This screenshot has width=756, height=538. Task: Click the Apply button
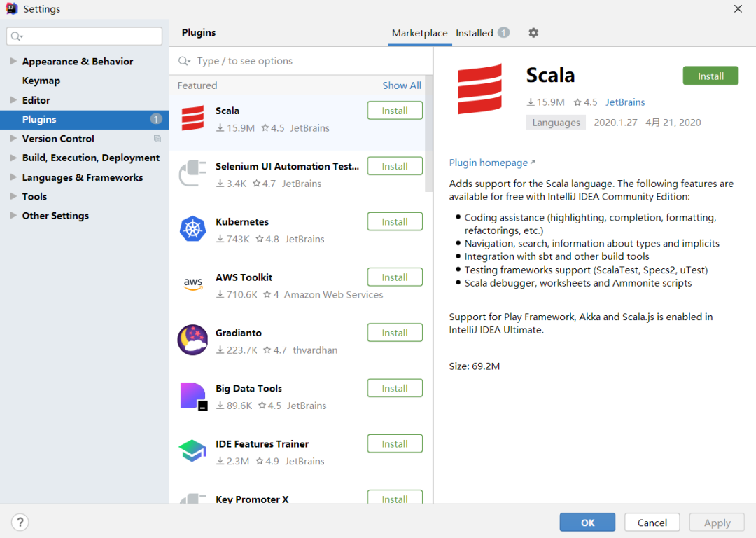[717, 523]
